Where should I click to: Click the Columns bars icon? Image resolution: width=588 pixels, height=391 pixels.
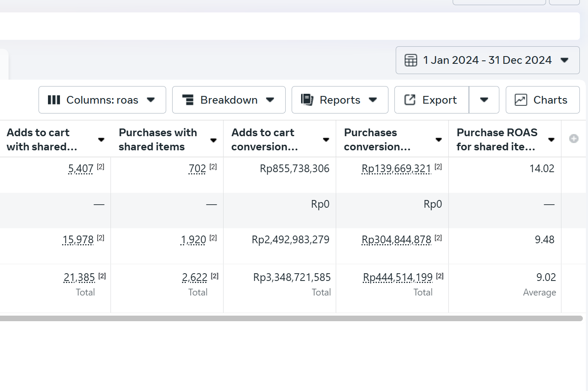[x=54, y=100]
